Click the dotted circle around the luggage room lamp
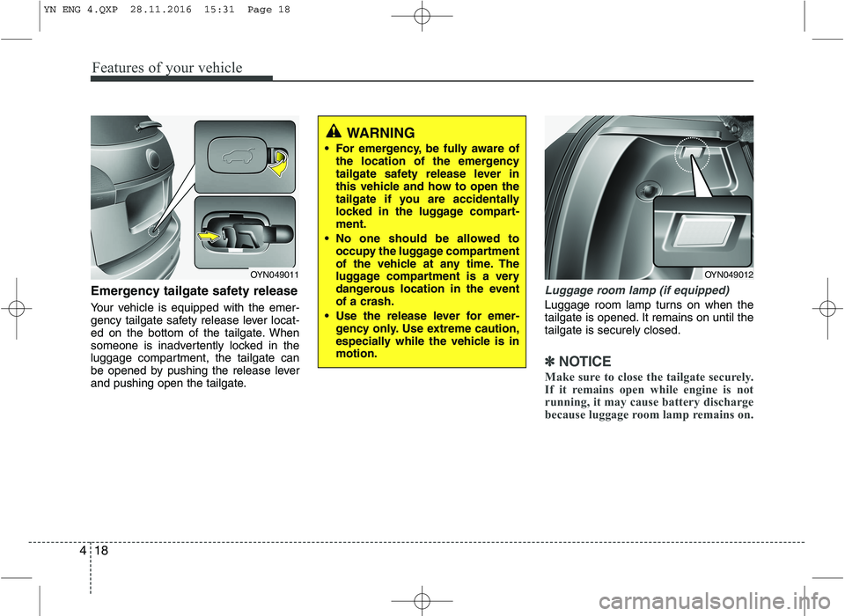The image size is (845, 616). [x=692, y=154]
